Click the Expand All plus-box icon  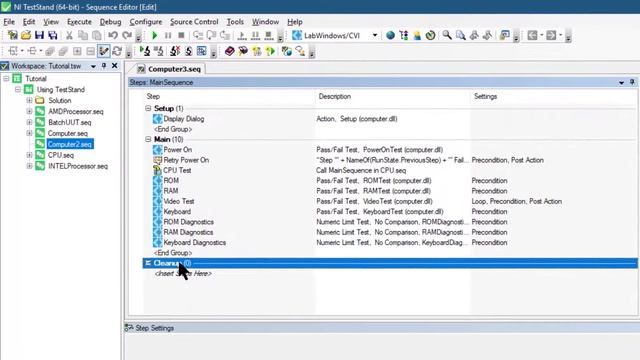pyautogui.click(x=77, y=51)
